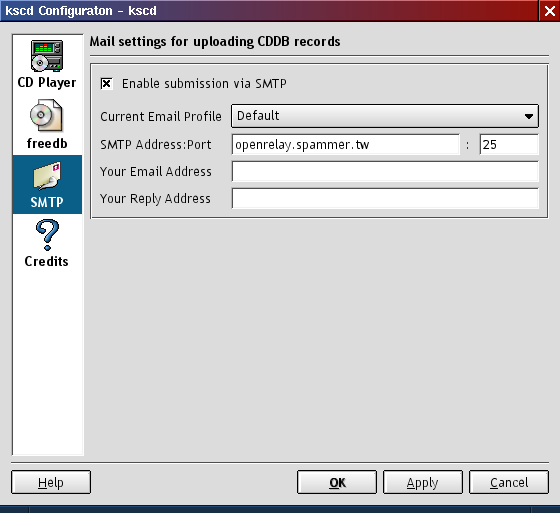Dismiss the dialog with Cancel

[x=509, y=482]
